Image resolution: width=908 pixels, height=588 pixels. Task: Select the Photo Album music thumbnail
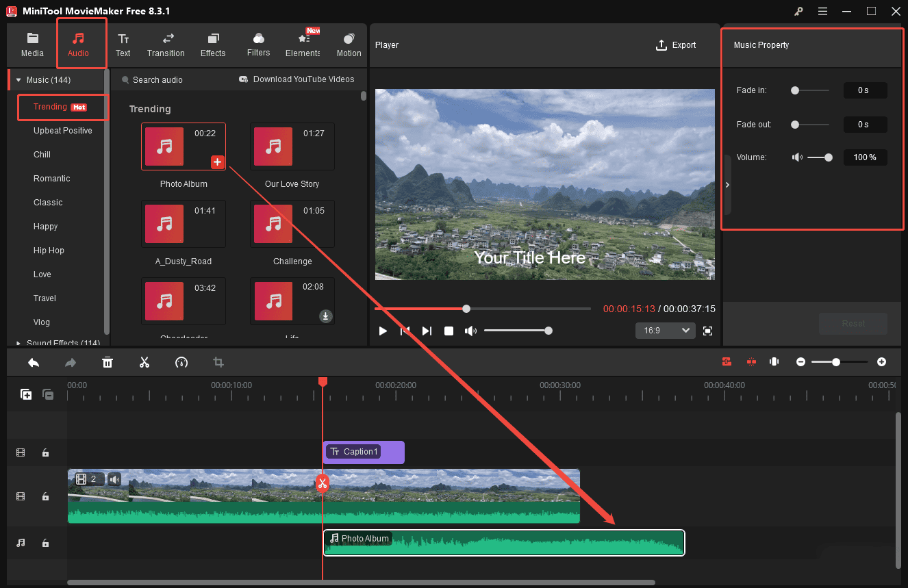pos(164,146)
